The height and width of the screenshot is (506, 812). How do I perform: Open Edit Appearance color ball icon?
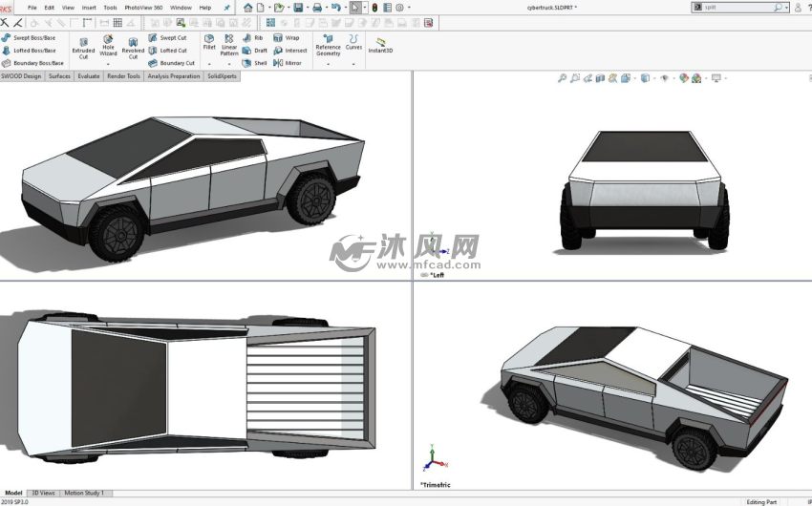click(684, 78)
